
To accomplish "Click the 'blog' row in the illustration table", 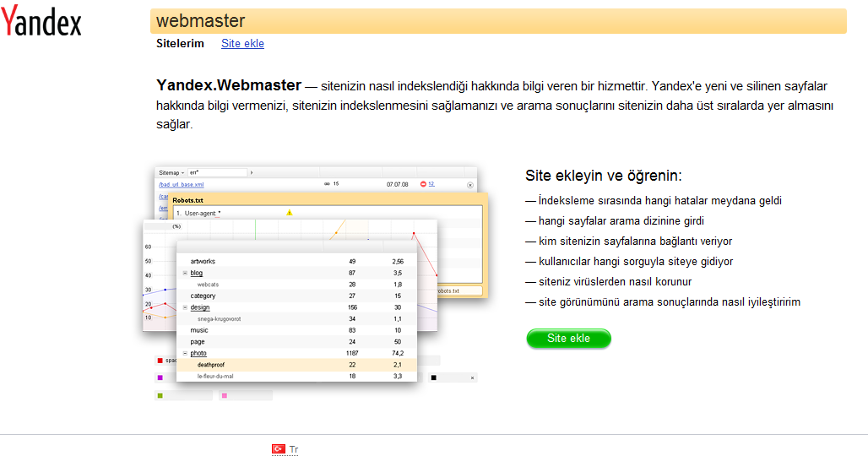I will click(296, 273).
